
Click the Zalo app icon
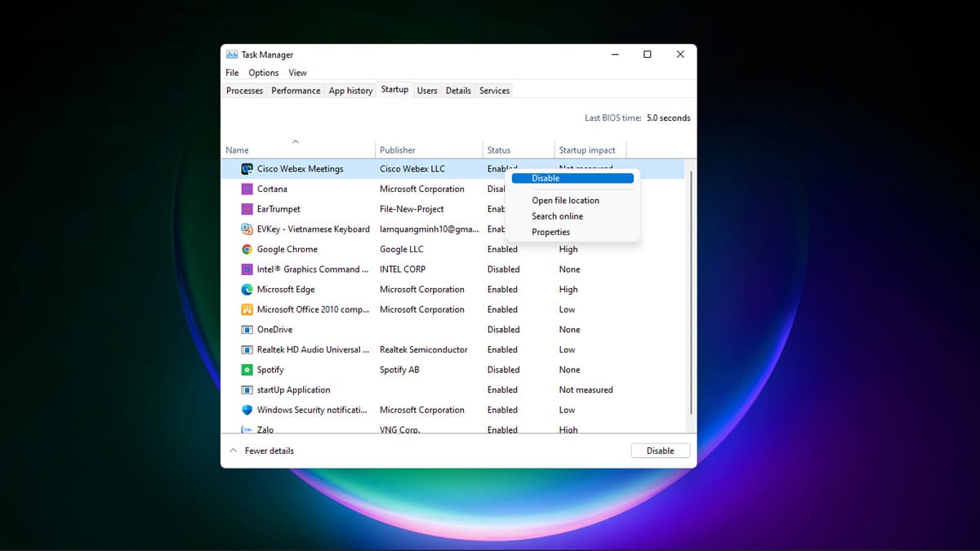pyautogui.click(x=247, y=429)
